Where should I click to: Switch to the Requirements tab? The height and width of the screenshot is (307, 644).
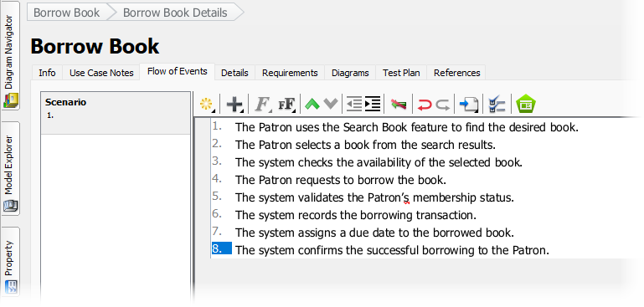point(290,73)
